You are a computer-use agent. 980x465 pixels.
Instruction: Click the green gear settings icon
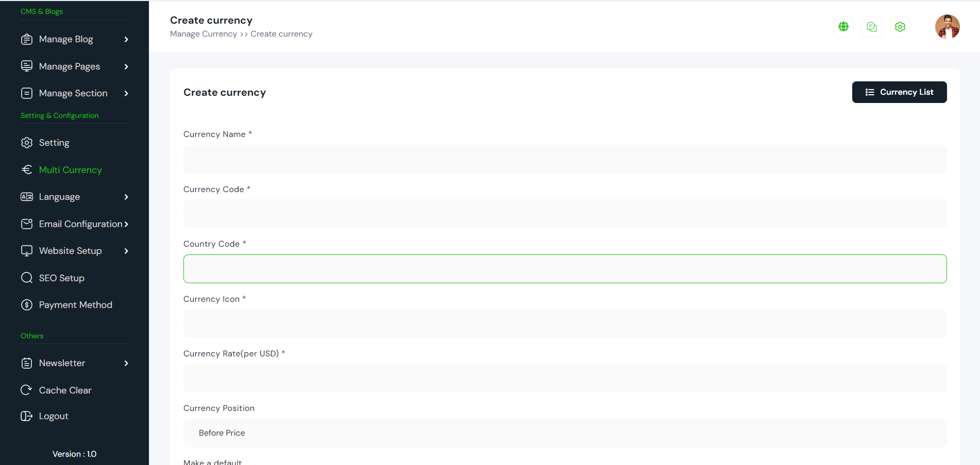pos(900,27)
